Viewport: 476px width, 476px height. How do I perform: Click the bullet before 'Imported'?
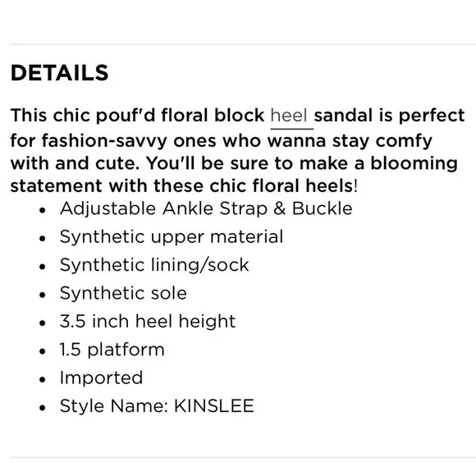pos(43,379)
